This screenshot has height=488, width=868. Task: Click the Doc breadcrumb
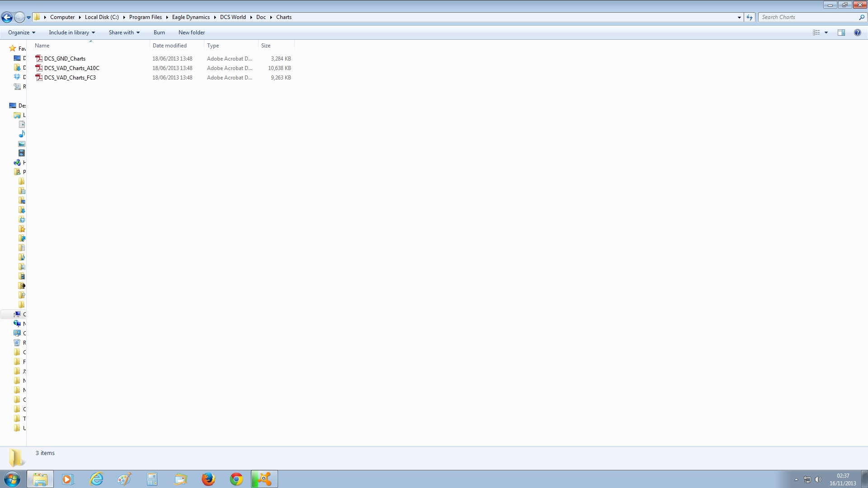tap(261, 17)
